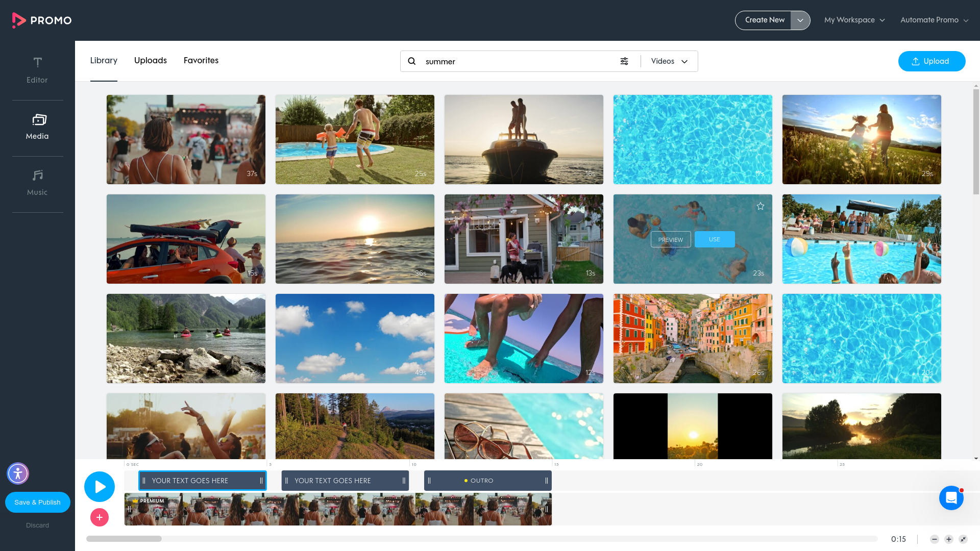
Task: Zoom in the timeline
Action: (x=949, y=539)
